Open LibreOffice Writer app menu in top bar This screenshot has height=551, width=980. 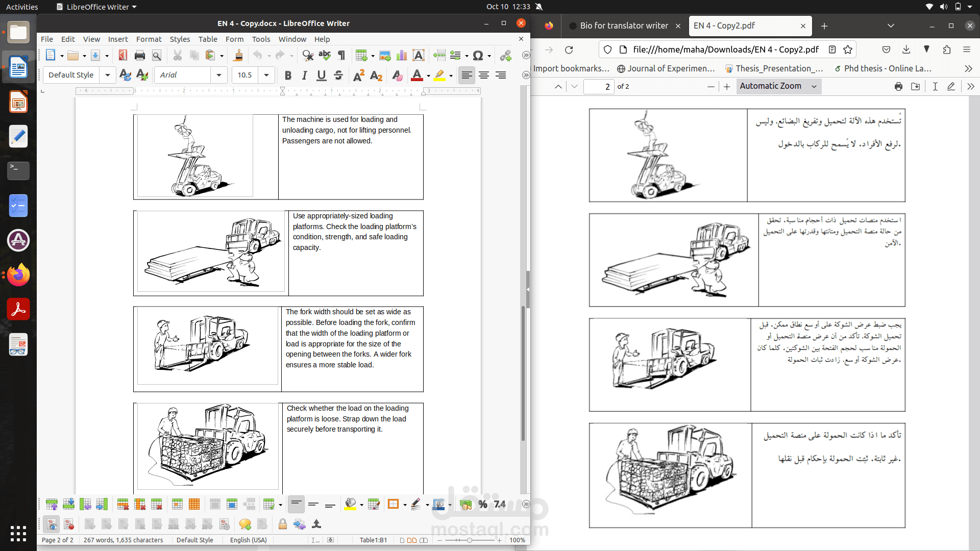[x=96, y=7]
